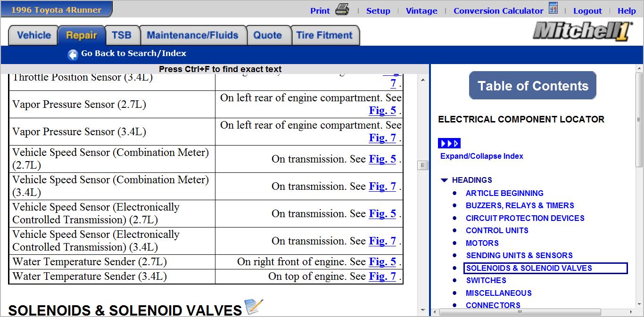Screen dimensions: 644x317
Task: Open Fig. 5 for Water Temperature Sender (2.7L)
Action: (382, 262)
